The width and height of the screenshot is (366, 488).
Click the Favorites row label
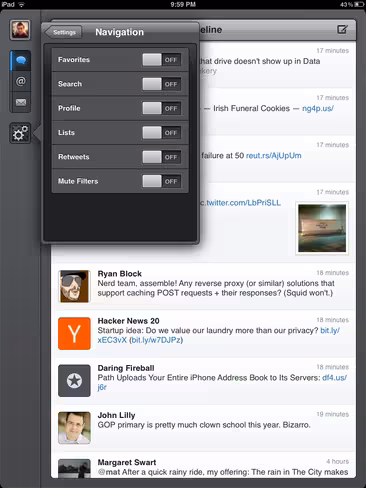pos(74,60)
